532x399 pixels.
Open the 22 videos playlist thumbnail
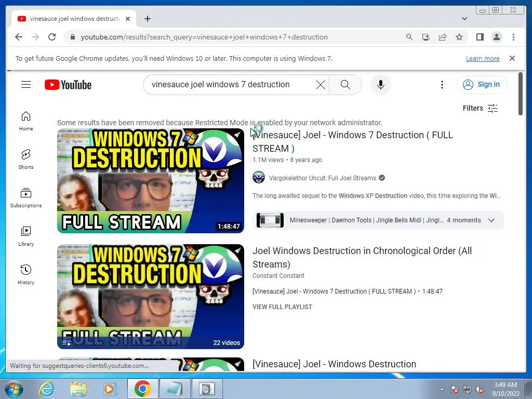pyautogui.click(x=150, y=297)
